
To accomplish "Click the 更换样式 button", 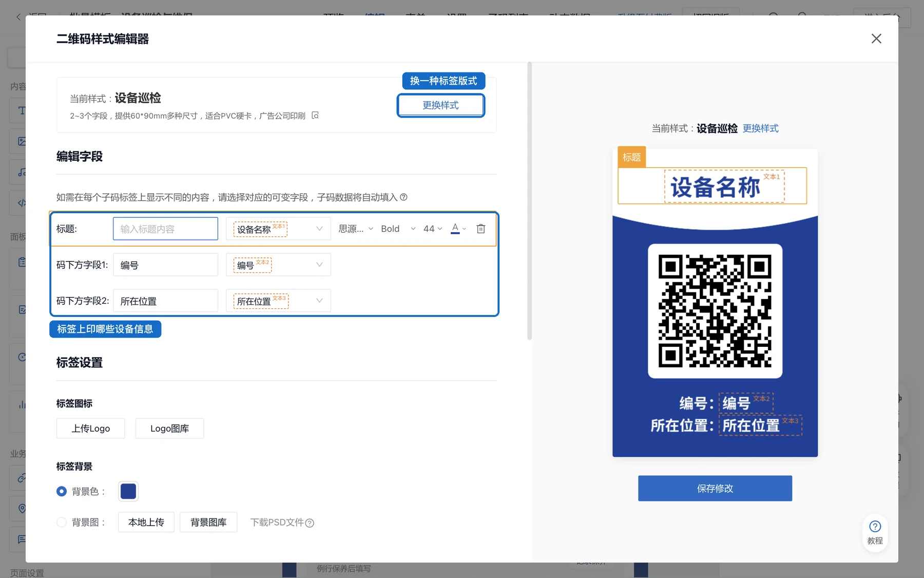I will 440,105.
